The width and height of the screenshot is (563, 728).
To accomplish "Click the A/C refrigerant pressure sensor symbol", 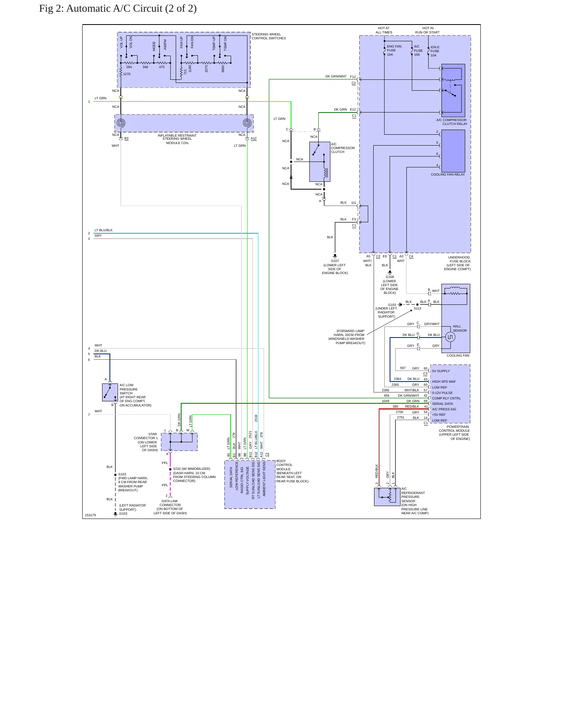I will pyautogui.click(x=387, y=497).
